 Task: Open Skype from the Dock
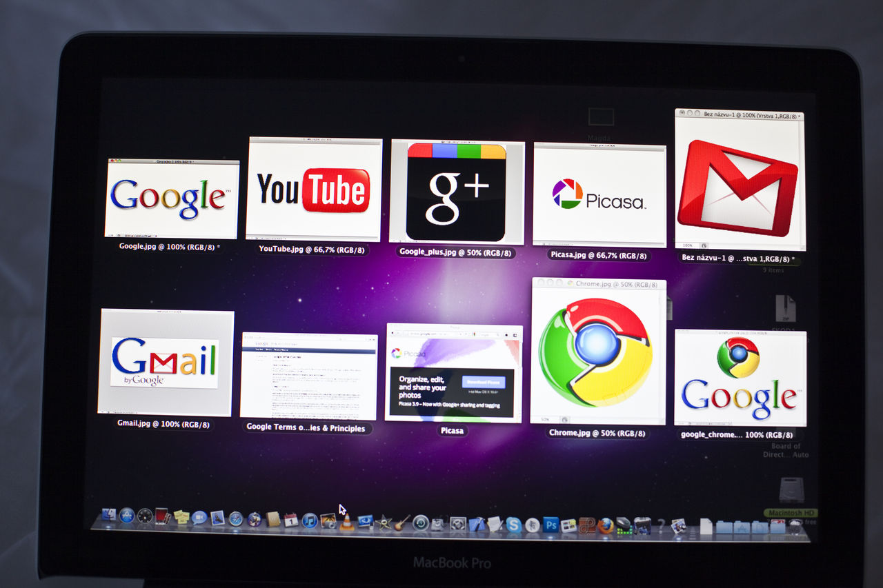click(513, 525)
